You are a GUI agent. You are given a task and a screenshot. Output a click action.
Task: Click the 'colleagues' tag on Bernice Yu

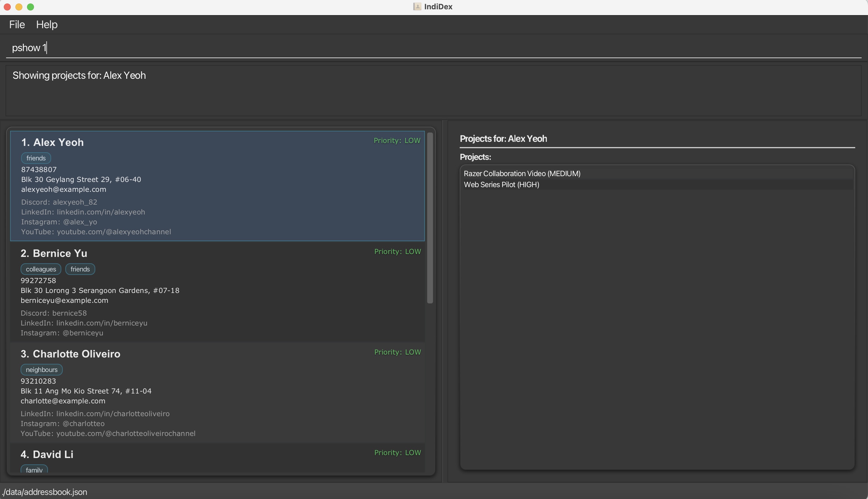[41, 269]
